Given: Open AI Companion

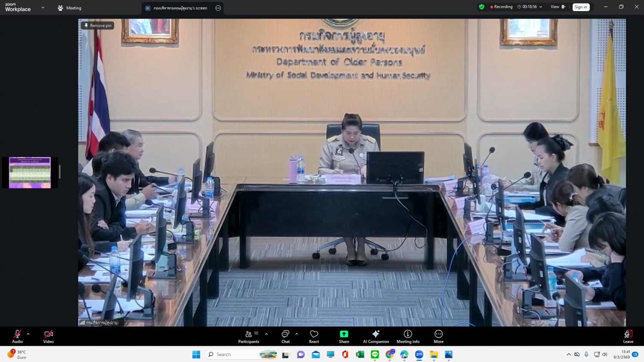Looking at the screenshot, I should click(376, 336).
